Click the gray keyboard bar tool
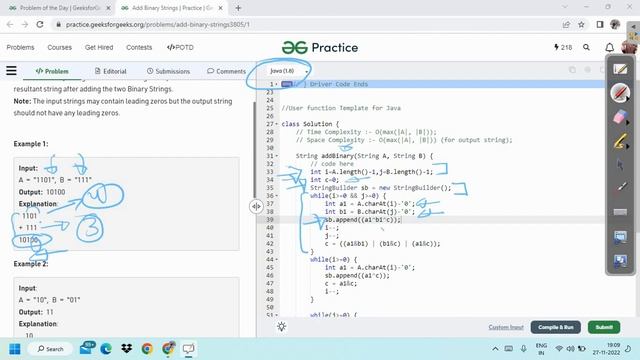The height and width of the screenshot is (360, 640). tap(620, 211)
